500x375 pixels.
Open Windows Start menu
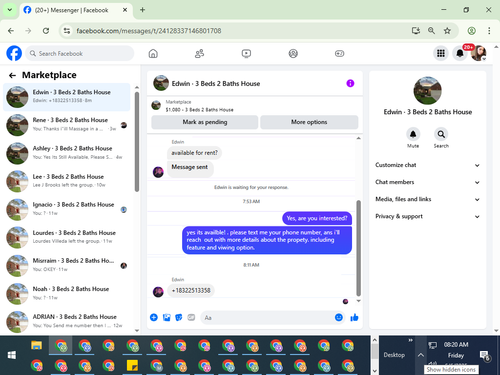tap(11, 355)
